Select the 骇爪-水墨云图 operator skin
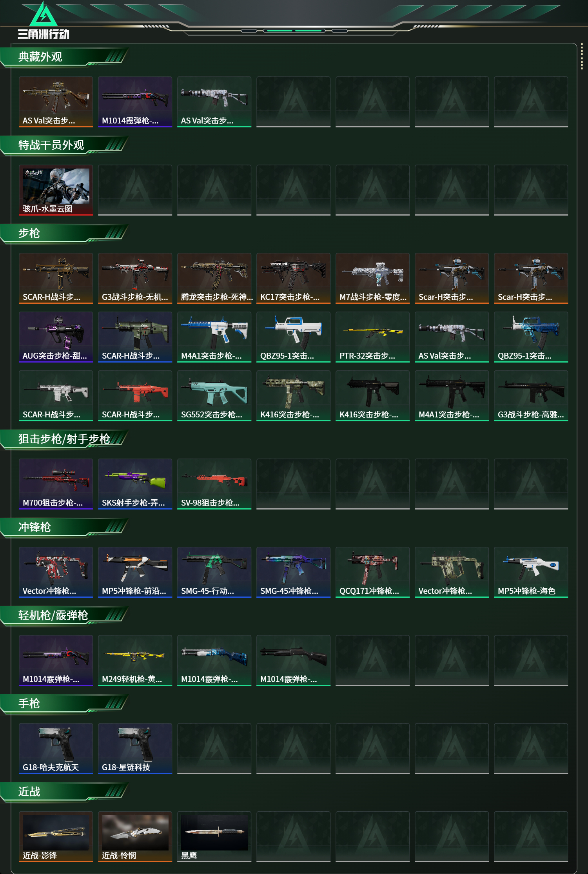Image resolution: width=588 pixels, height=874 pixels. coord(56,190)
